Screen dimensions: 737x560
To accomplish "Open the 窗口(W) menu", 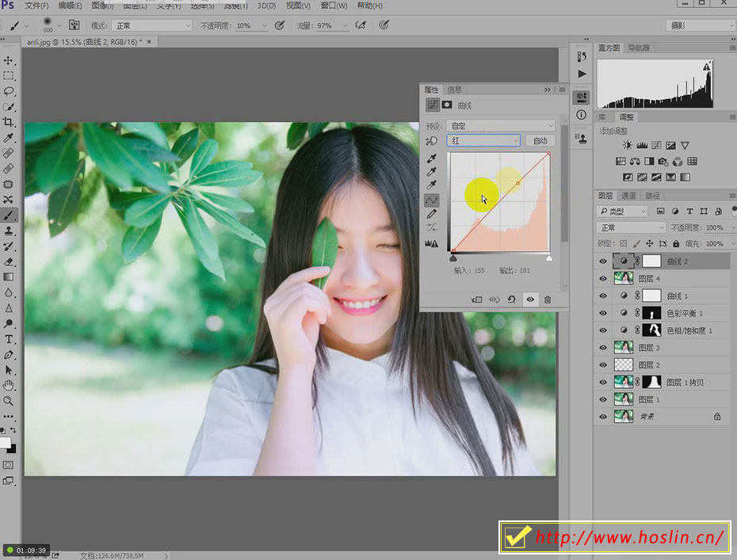I will (x=334, y=6).
